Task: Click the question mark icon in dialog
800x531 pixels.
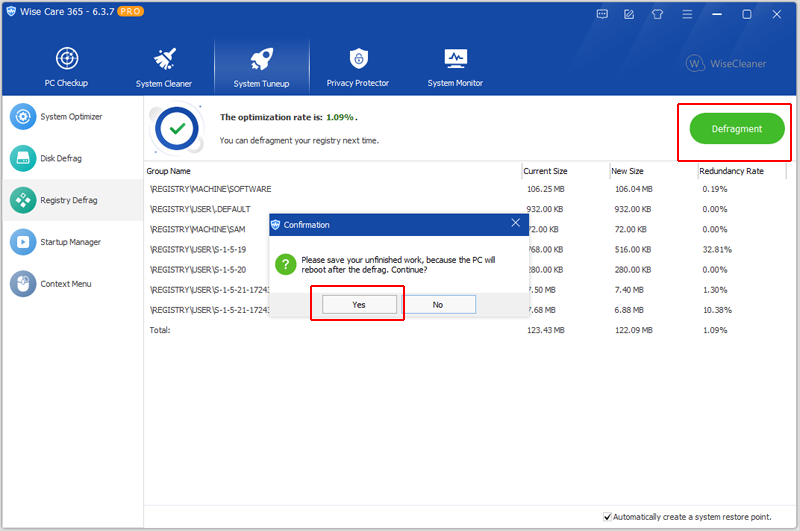Action: [286, 264]
